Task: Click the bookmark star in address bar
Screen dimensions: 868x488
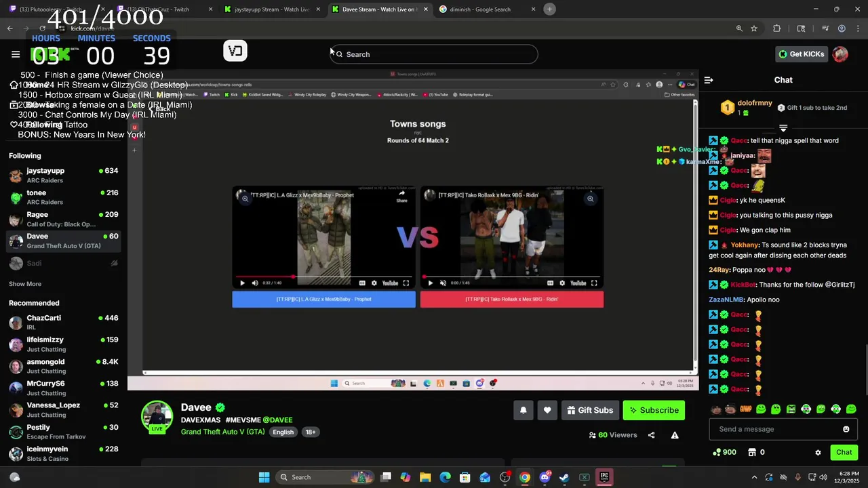Action: point(754,28)
